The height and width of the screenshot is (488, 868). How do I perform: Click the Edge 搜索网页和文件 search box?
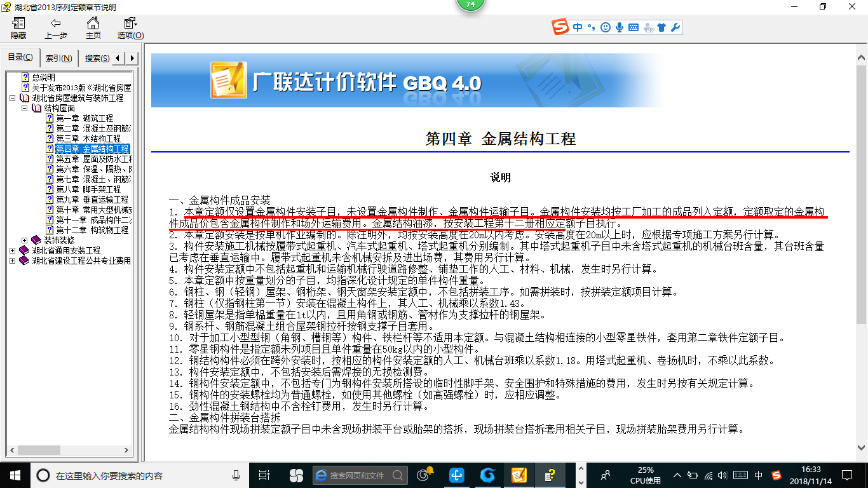[x=360, y=475]
